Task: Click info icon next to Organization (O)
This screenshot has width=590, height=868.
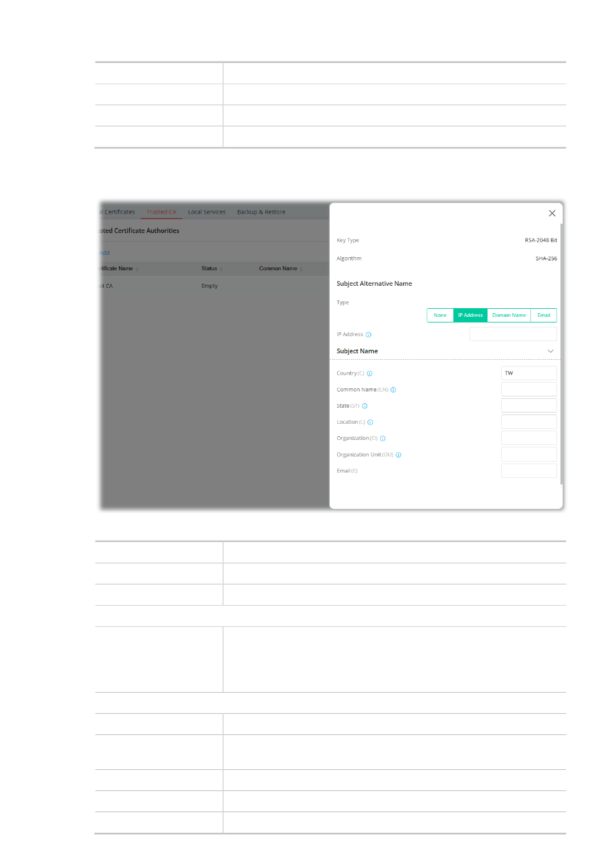Action: tap(383, 439)
